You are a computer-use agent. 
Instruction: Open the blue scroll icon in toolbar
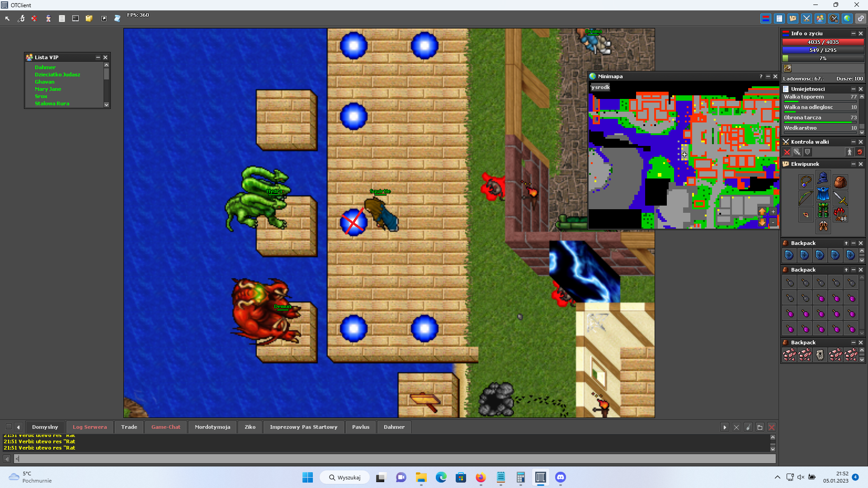117,19
